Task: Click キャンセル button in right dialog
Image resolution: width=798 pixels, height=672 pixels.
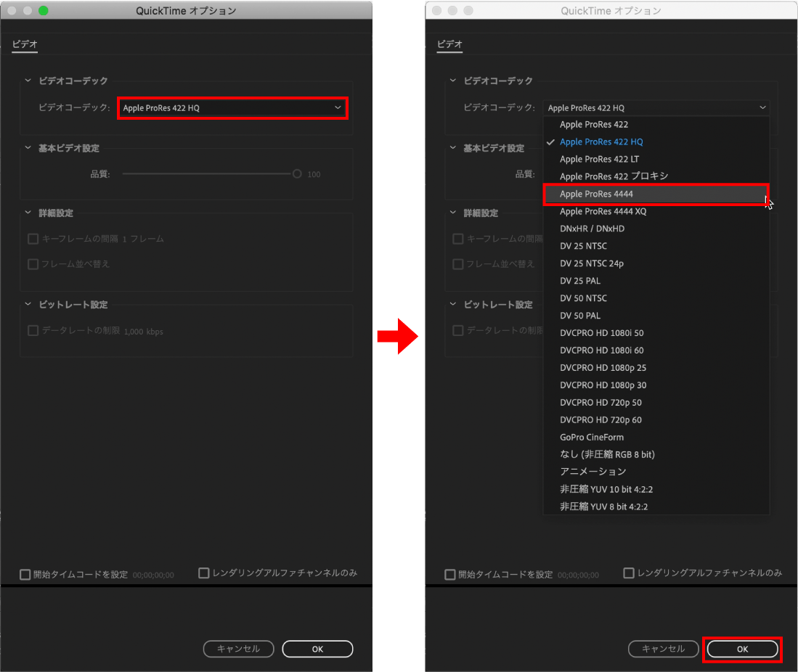Action: (664, 649)
